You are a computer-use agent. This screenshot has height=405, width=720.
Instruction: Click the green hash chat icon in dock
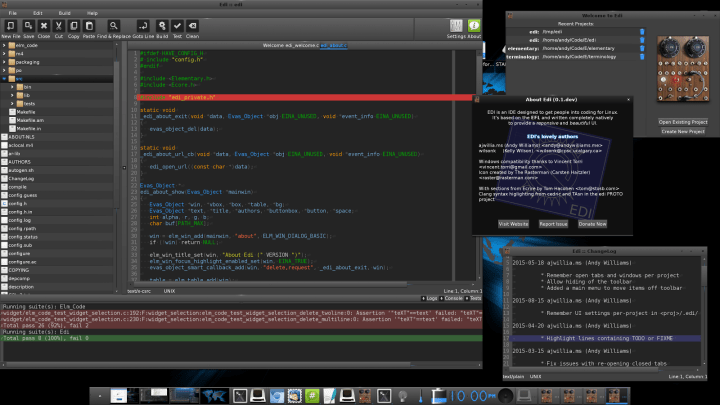coord(312,395)
